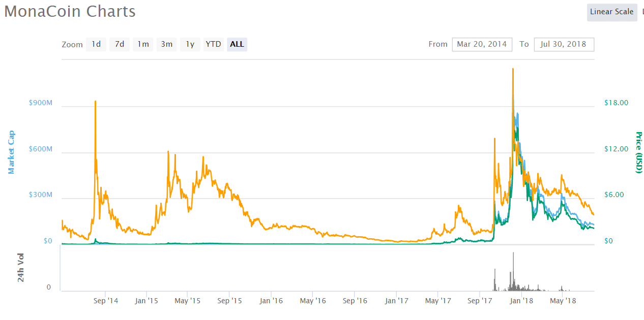Click the Jan '16 time axis label
644x320 pixels.
coord(271,301)
